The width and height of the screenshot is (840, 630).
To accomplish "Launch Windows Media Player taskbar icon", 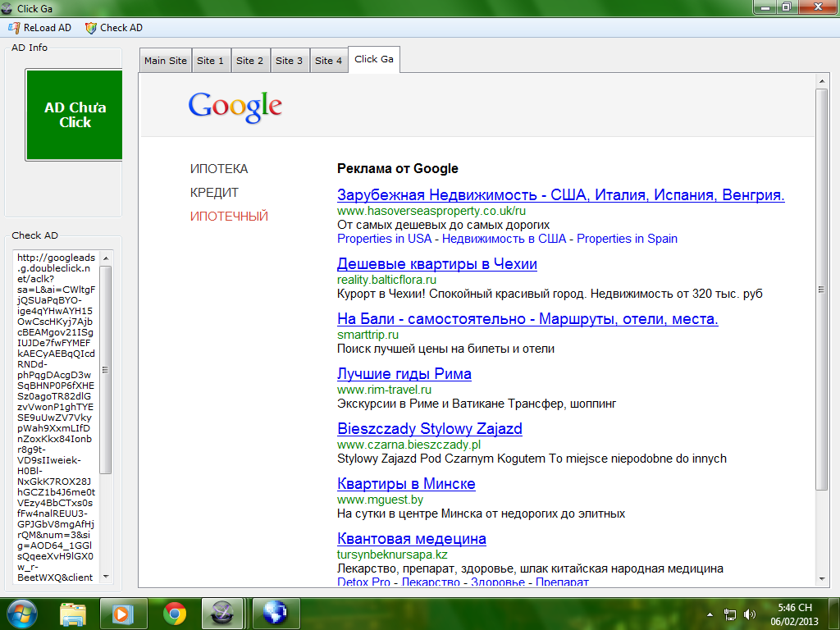I will pyautogui.click(x=123, y=614).
